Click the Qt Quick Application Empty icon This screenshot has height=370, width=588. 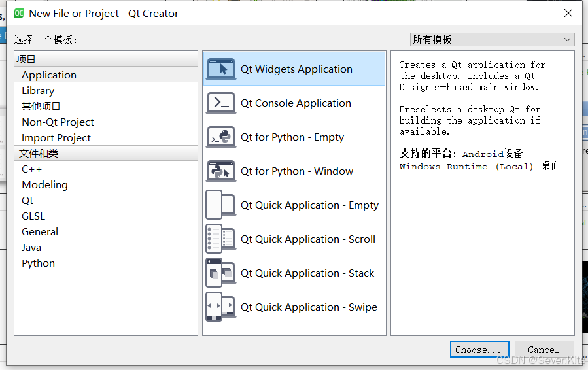[x=221, y=205]
